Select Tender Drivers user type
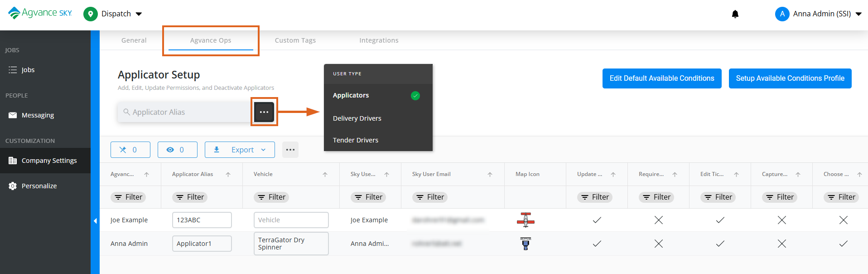868x274 pixels. point(378,140)
